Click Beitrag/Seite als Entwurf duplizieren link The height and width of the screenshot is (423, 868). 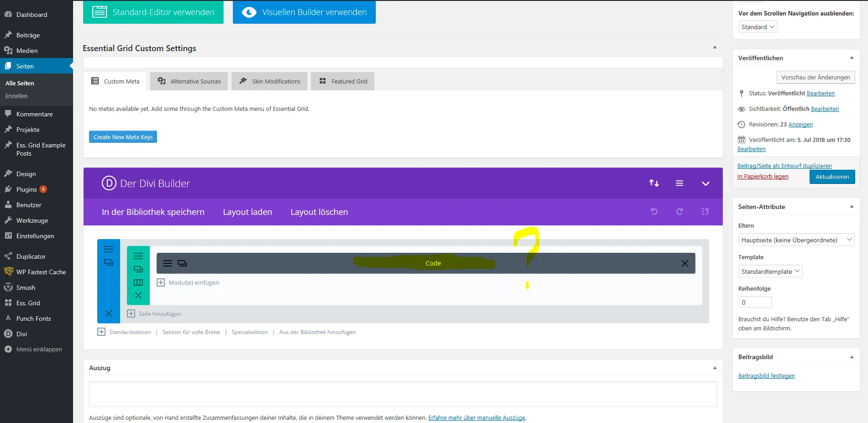pos(784,166)
